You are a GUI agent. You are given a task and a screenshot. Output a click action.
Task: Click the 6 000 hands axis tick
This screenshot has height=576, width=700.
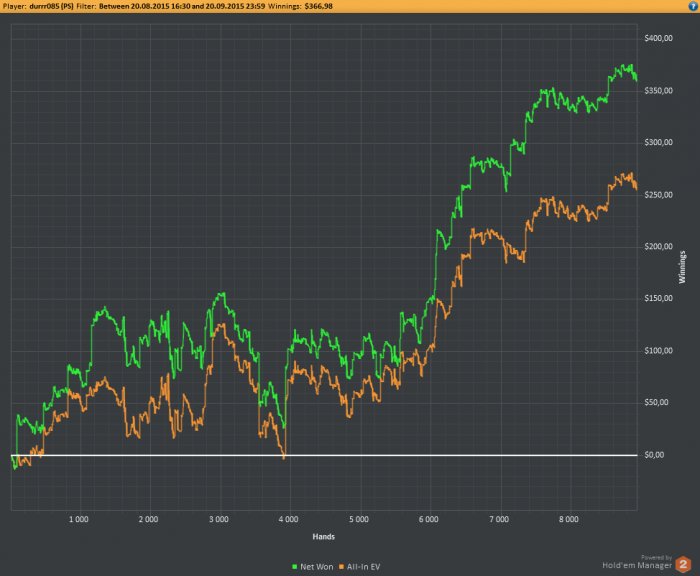(x=428, y=520)
